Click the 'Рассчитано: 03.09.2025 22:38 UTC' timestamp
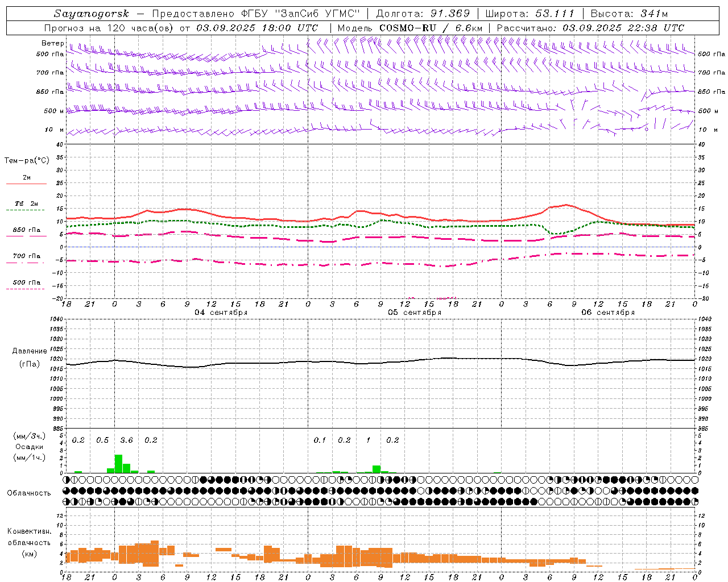Viewport: 728px width, 582px height. (x=590, y=28)
